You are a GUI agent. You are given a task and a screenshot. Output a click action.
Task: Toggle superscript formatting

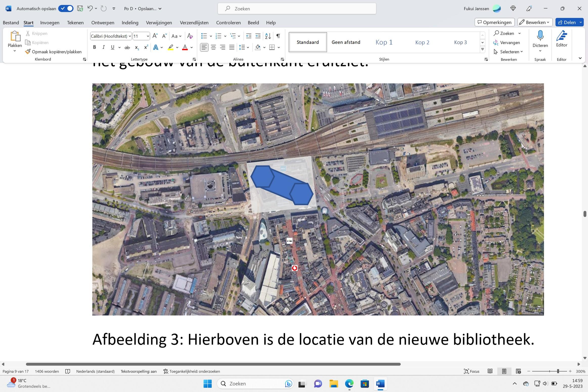point(146,47)
